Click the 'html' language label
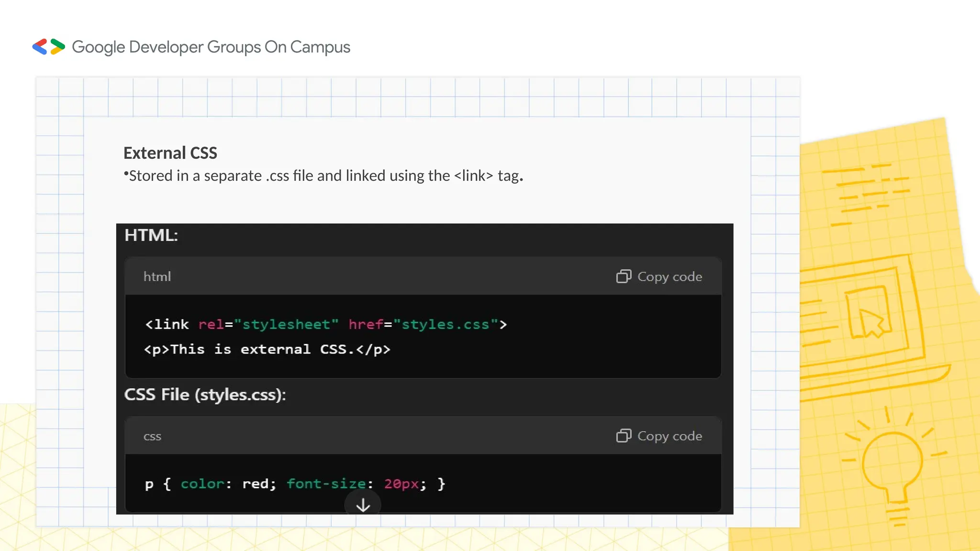 click(157, 276)
